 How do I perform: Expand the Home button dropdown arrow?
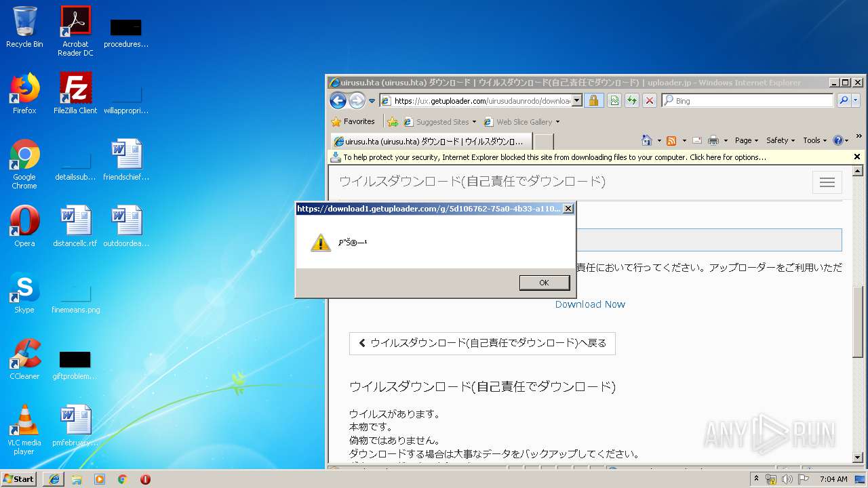click(x=658, y=141)
